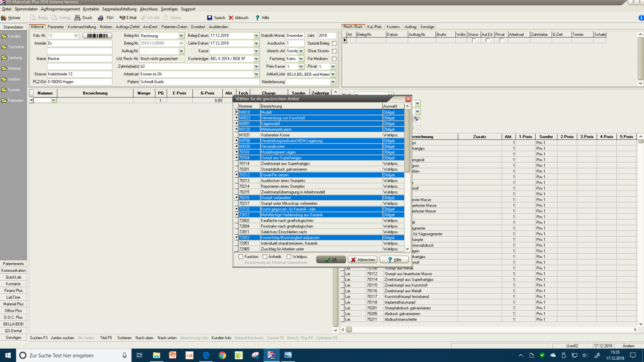644x362 pixels.
Task: Click the E-Mail toolbar icon
Action: point(122,18)
